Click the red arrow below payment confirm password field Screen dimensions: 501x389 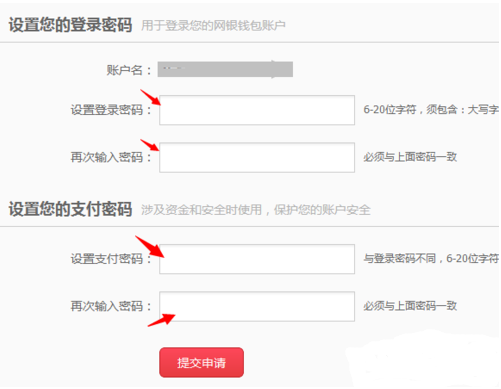161,320
